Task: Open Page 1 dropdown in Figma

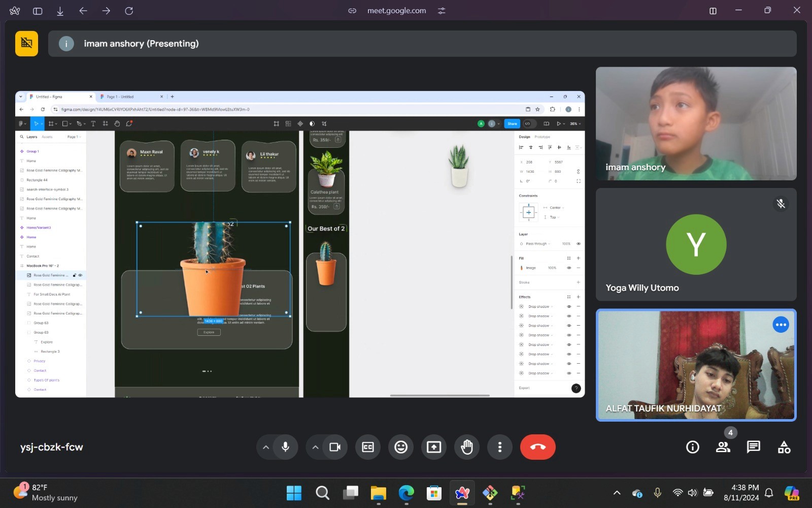Action: [x=74, y=137]
